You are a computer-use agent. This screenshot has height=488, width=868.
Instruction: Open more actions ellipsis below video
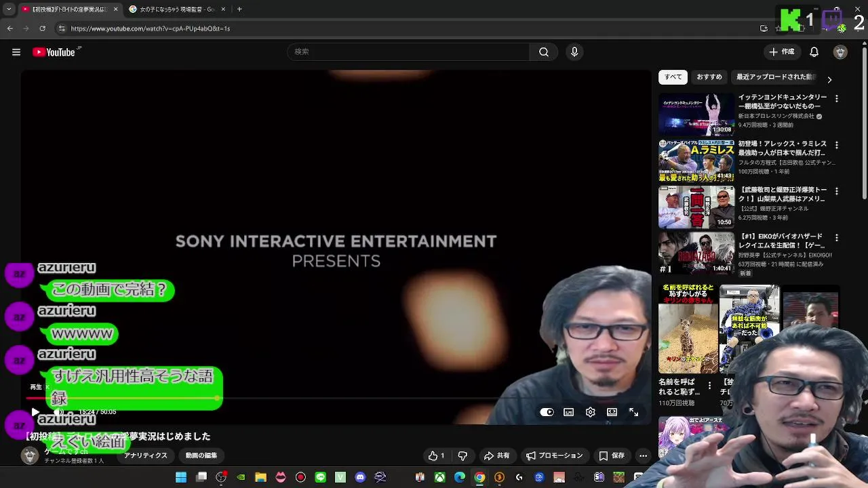644,456
